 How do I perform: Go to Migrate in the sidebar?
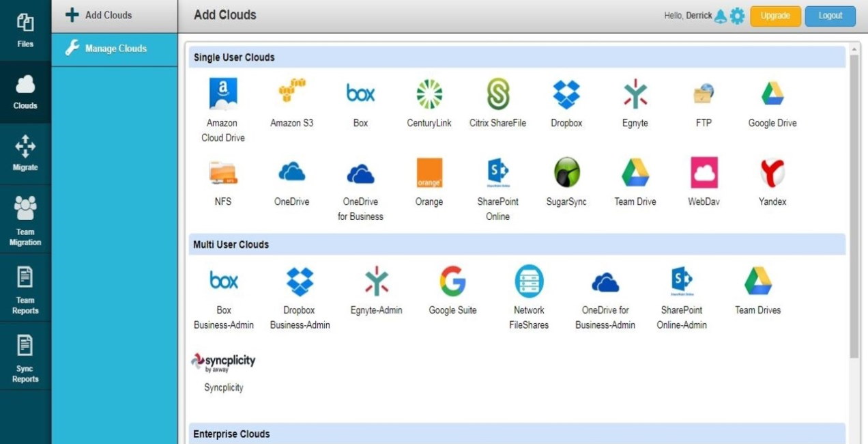point(25,153)
